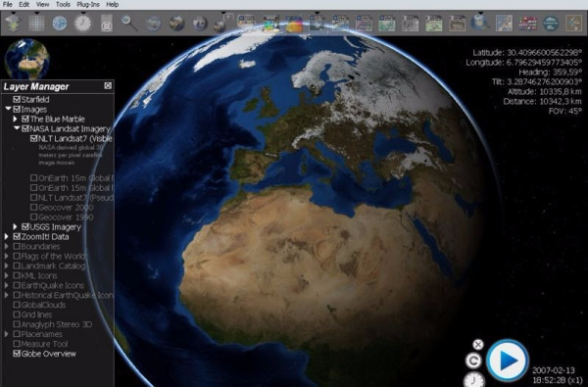This screenshot has width=588, height=387.
Task: Close the Layer Manager panel
Action: click(x=108, y=86)
